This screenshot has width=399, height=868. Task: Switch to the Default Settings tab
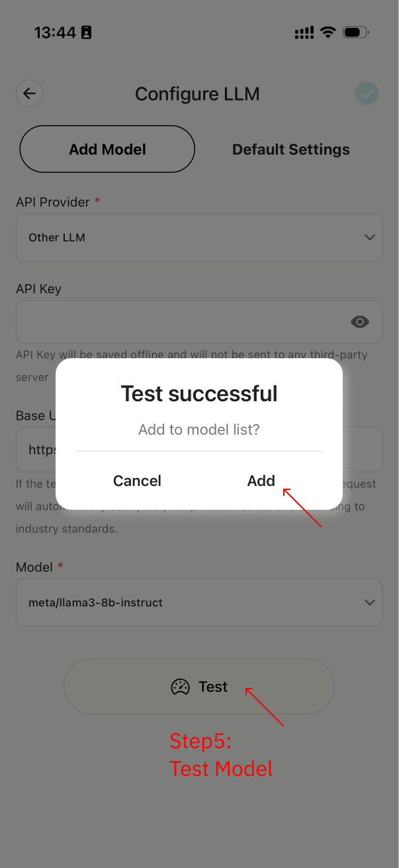290,150
